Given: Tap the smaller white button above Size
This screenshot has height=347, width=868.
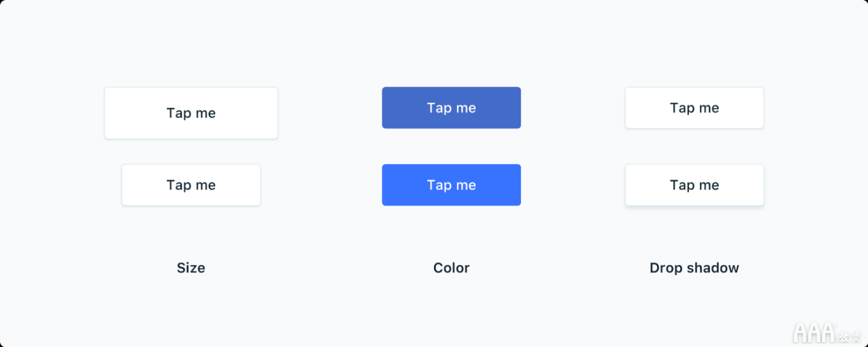Looking at the screenshot, I should [191, 185].
